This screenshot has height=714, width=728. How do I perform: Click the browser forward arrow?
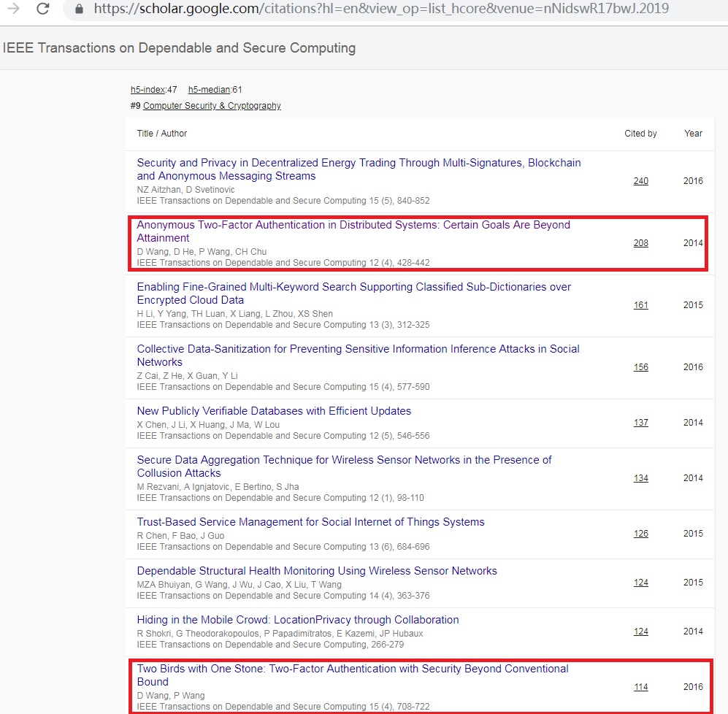coord(13,8)
